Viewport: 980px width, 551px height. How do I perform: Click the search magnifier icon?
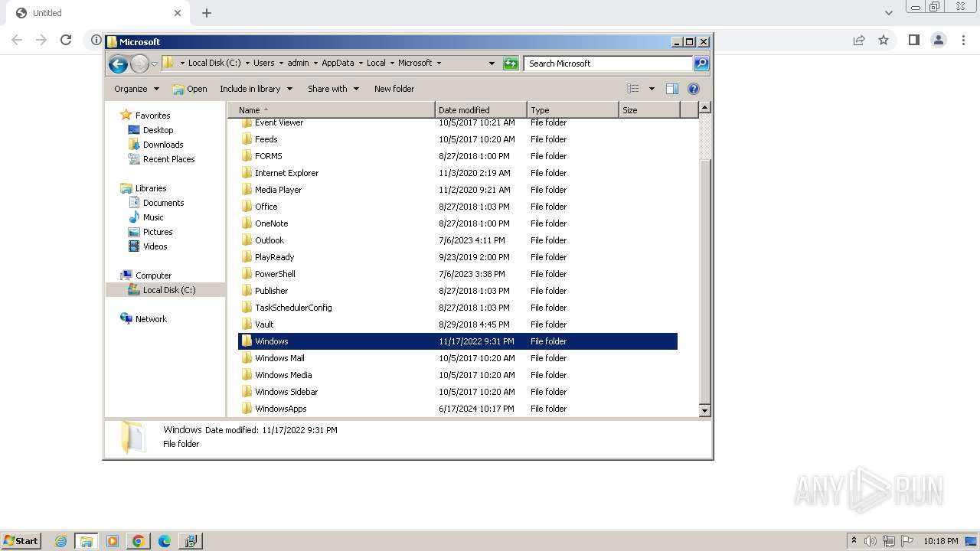click(x=701, y=64)
